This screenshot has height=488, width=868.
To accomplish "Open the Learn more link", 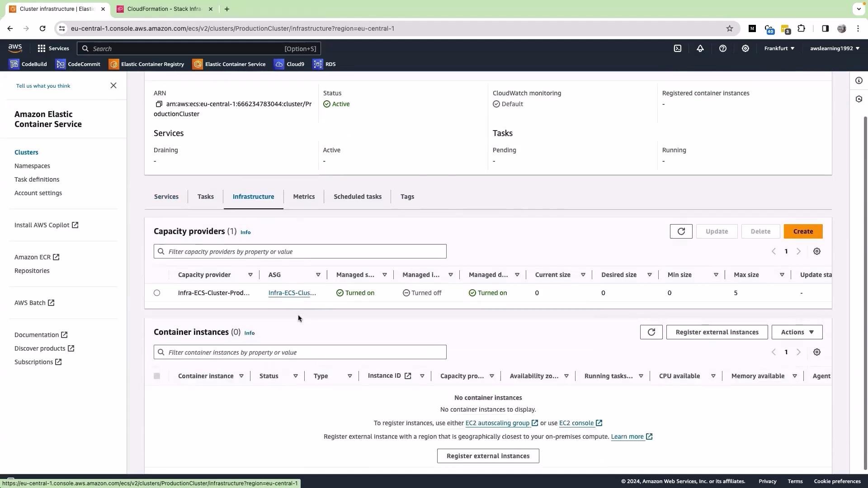I will click(x=632, y=436).
